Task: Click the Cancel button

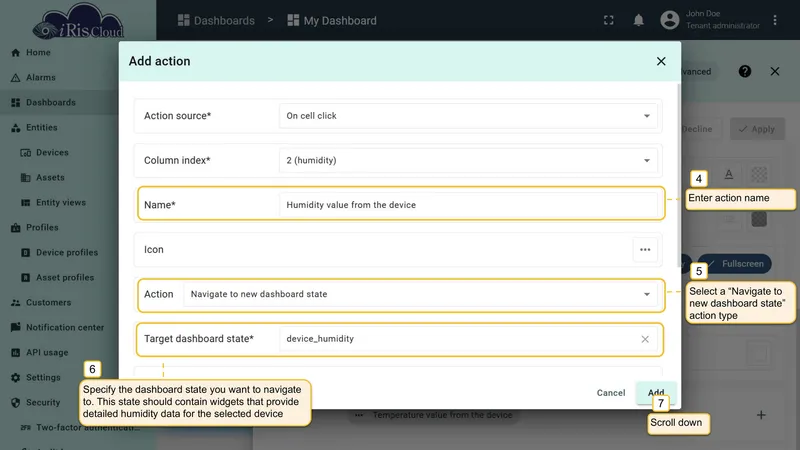Action: tap(611, 393)
